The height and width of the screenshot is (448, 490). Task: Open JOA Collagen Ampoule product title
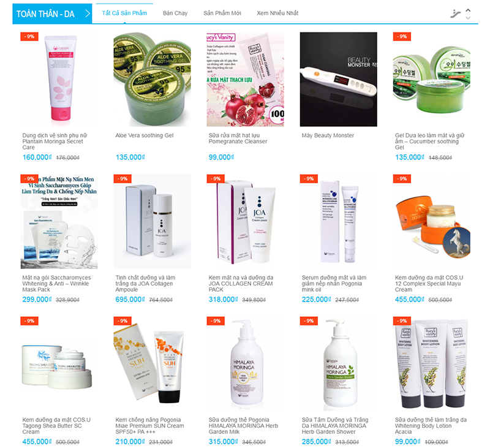[145, 284]
